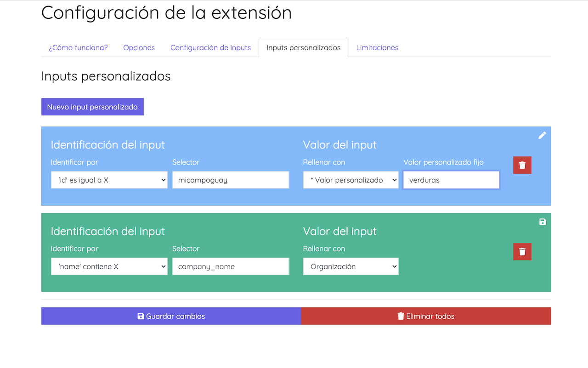The image size is (588, 368).
Task: Click the floppy save icon on green card
Action: coord(543,222)
